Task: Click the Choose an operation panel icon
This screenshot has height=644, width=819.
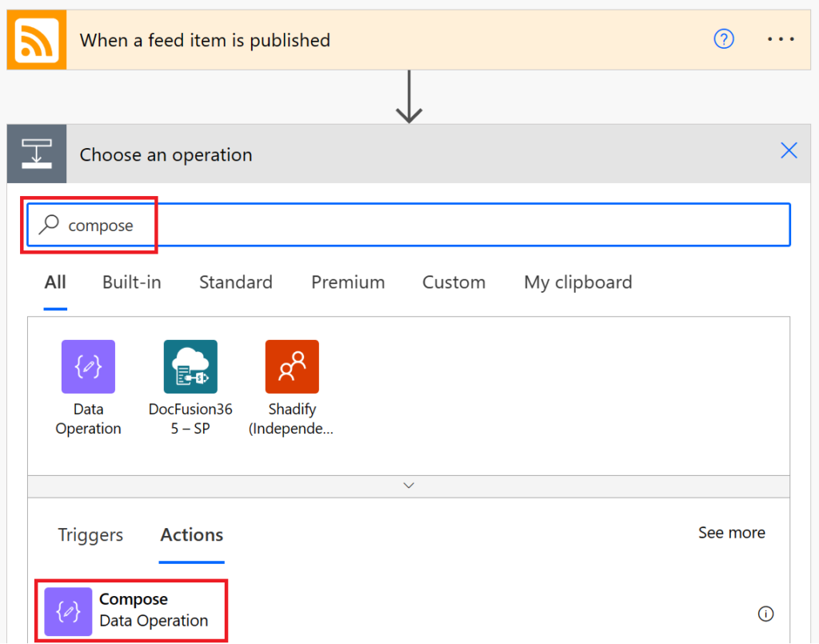Action: coord(36,154)
